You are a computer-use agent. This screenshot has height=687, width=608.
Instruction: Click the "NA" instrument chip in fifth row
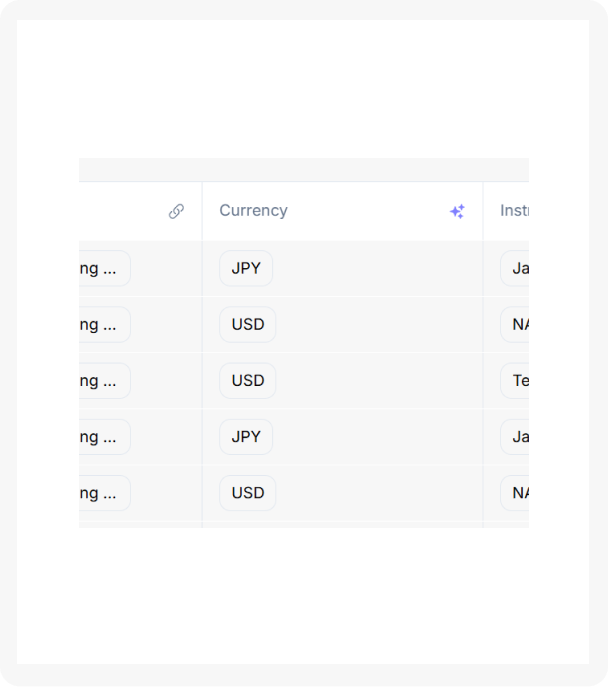pyautogui.click(x=516, y=492)
